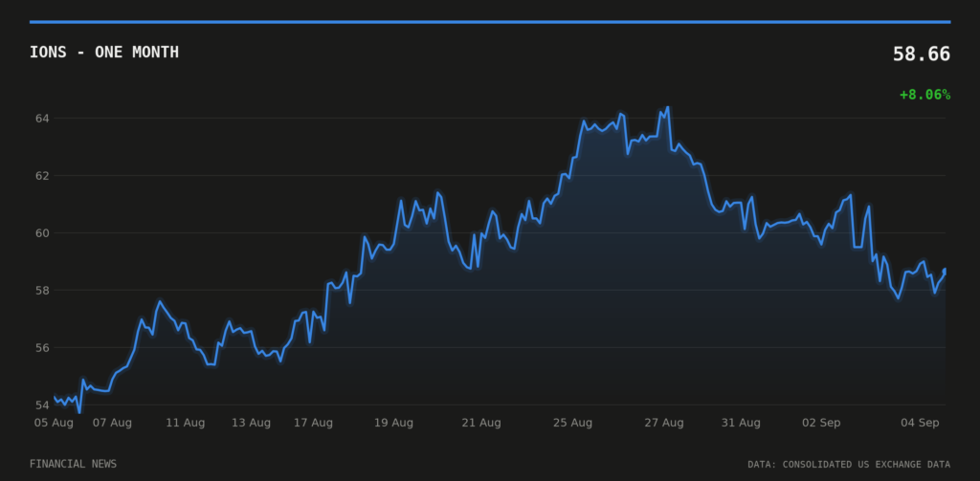Click the IONS - ONE MONTH title
Image resolution: width=980 pixels, height=481 pixels.
click(x=103, y=53)
